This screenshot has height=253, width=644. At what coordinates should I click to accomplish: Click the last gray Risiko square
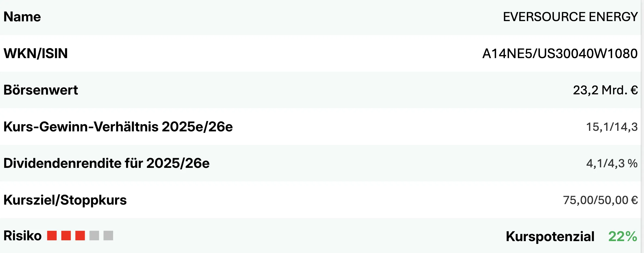tap(108, 235)
